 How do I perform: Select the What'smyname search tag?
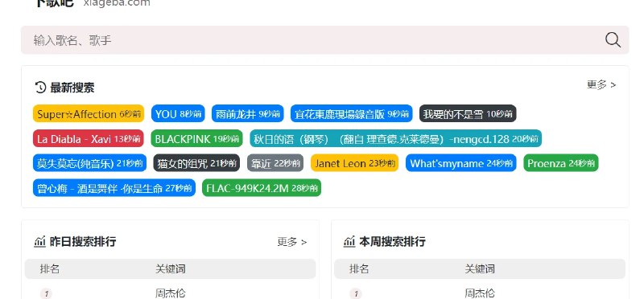tap(460, 163)
